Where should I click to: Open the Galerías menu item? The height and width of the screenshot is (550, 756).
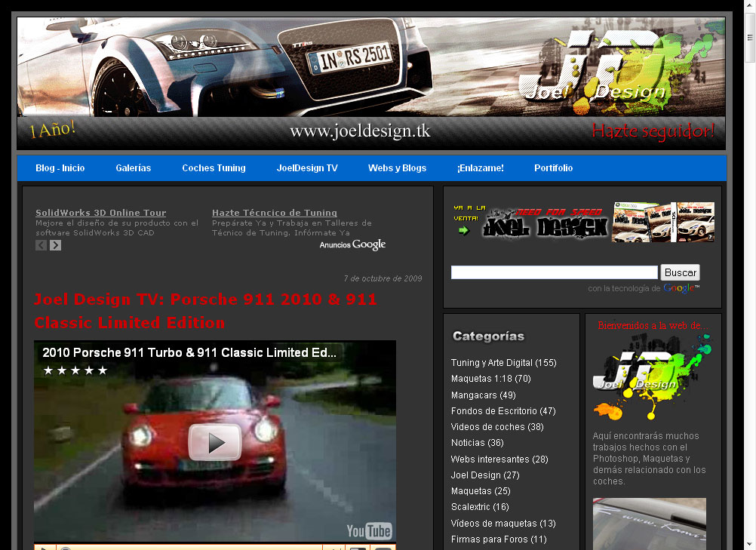(133, 168)
